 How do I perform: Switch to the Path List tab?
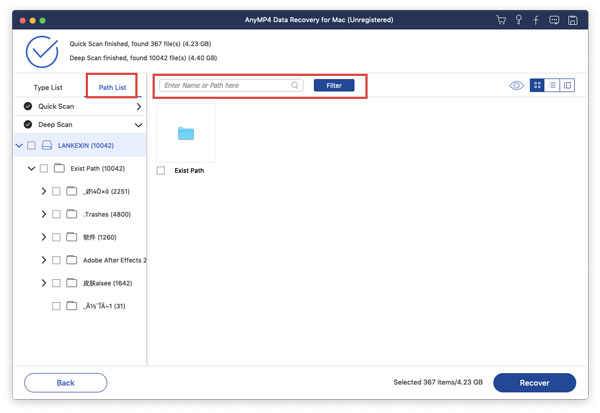[x=112, y=87]
